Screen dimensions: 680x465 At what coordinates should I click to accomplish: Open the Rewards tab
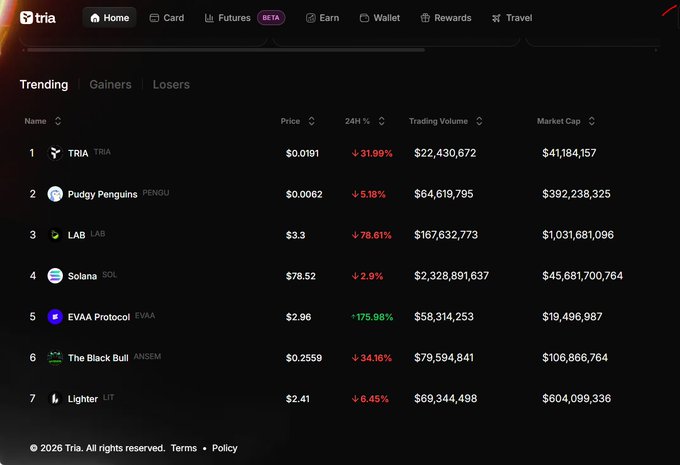coord(446,18)
